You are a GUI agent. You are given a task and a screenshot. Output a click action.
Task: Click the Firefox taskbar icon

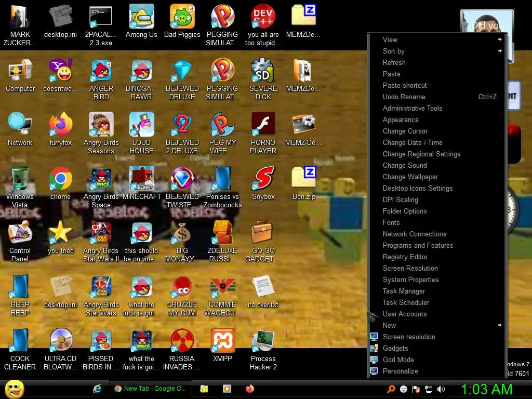[x=250, y=389]
